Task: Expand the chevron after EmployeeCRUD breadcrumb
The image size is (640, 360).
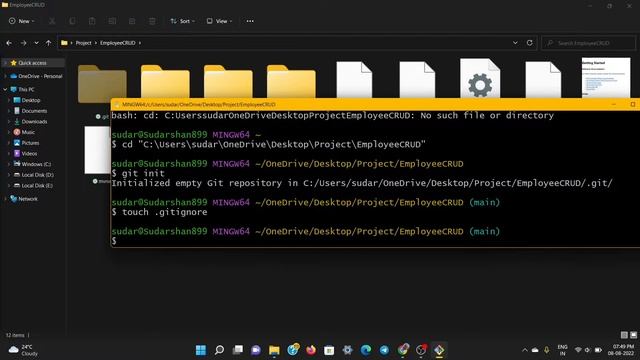Action: (x=140, y=43)
